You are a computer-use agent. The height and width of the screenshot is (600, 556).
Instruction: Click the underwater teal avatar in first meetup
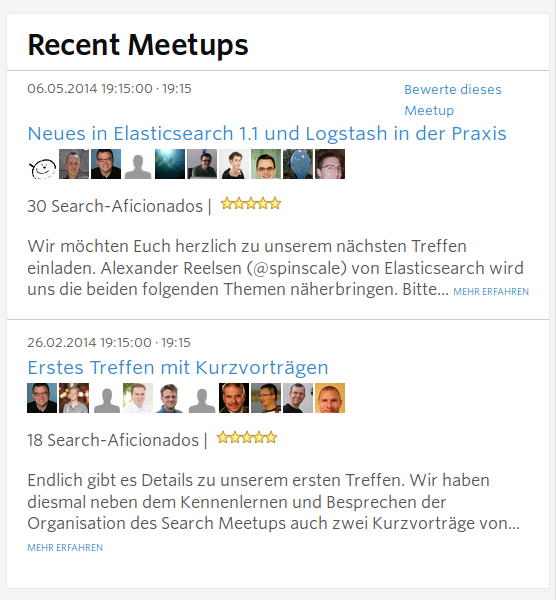click(x=170, y=164)
